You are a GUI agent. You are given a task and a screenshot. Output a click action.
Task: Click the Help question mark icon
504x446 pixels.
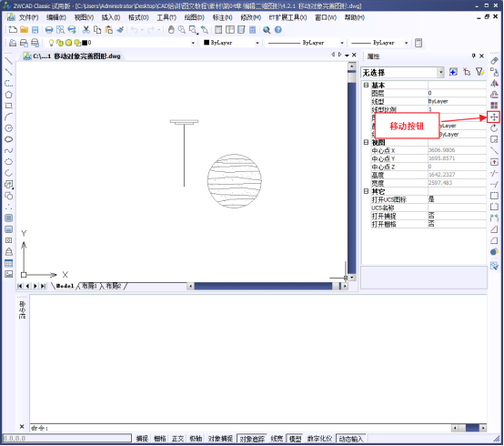coord(278,30)
